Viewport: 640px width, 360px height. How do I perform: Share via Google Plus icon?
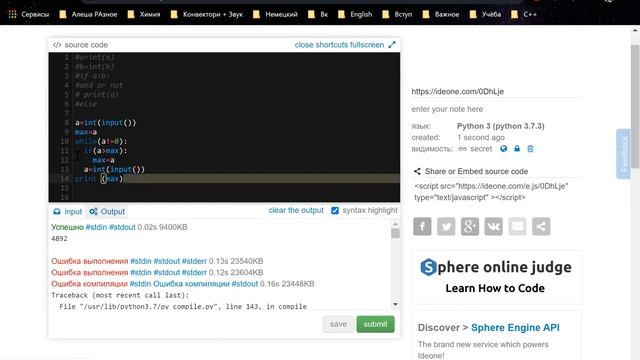pyautogui.click(x=470, y=227)
